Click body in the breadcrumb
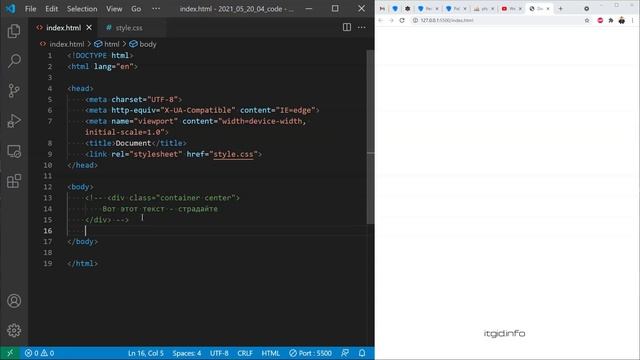 click(148, 44)
